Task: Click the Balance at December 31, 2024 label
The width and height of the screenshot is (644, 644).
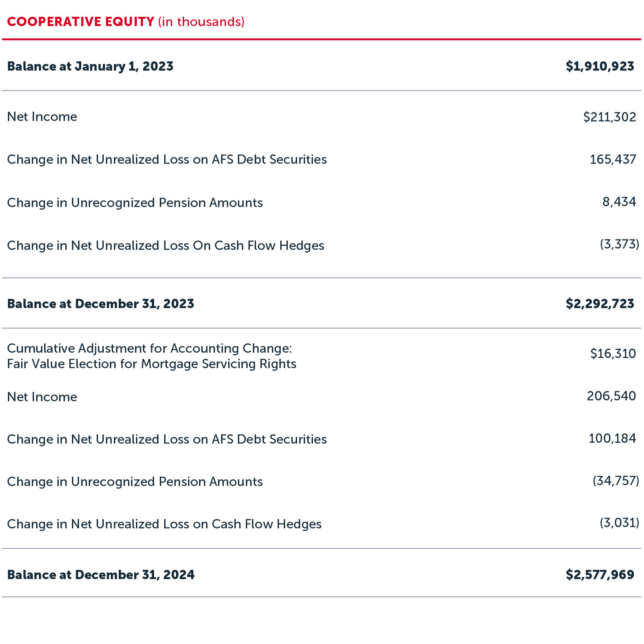Action: click(101, 575)
